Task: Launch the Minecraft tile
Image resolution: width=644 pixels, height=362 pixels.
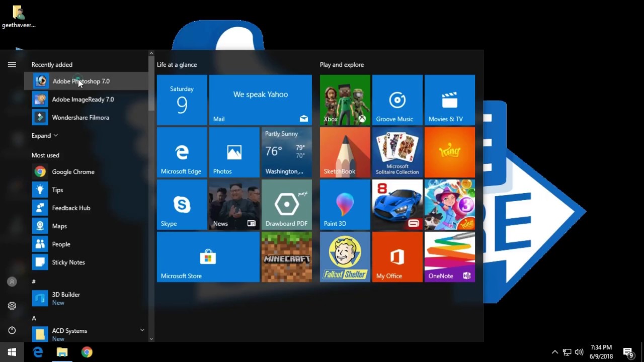Action: point(287,257)
